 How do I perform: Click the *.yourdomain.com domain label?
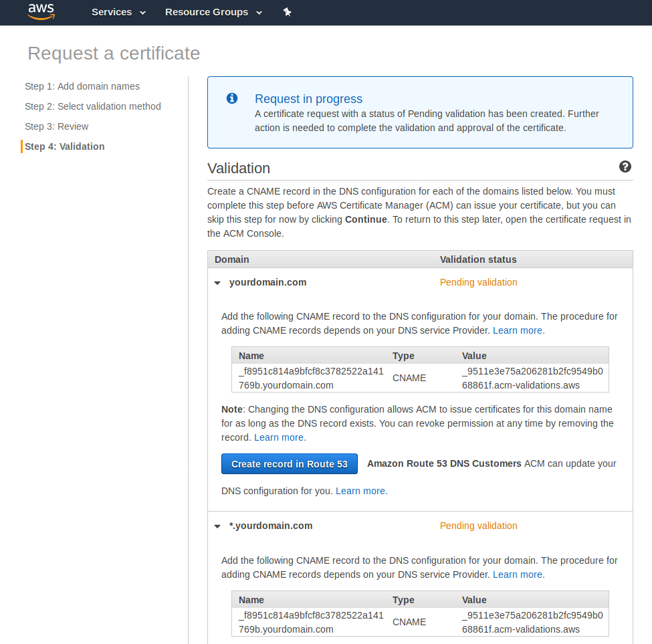(x=271, y=526)
